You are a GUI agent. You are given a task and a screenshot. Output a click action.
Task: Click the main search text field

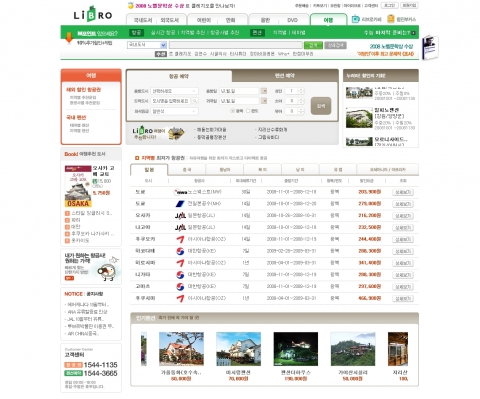click(x=236, y=45)
